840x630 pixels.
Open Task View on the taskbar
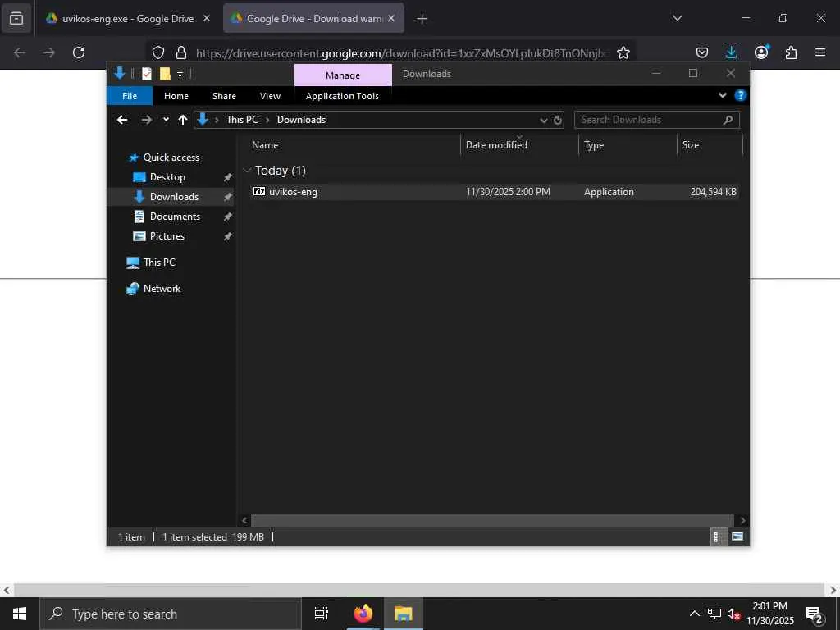pyautogui.click(x=322, y=614)
